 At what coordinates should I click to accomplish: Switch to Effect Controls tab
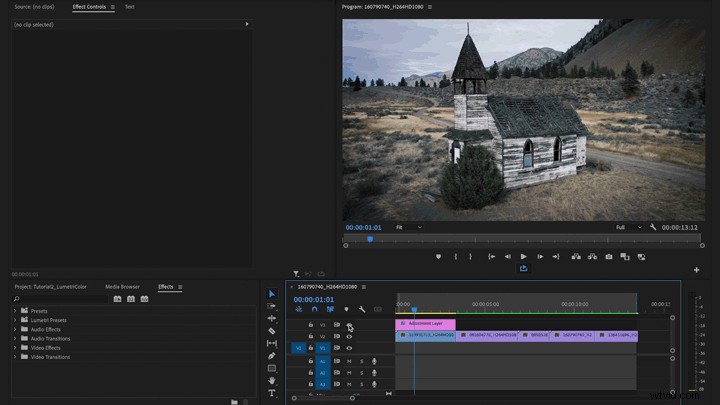pos(89,7)
